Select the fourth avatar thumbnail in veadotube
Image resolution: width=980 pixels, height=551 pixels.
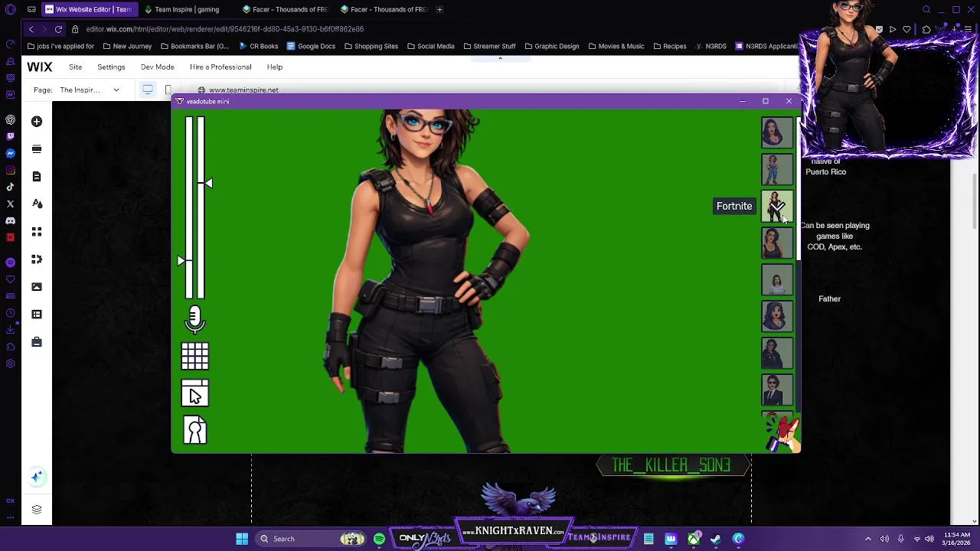click(777, 243)
